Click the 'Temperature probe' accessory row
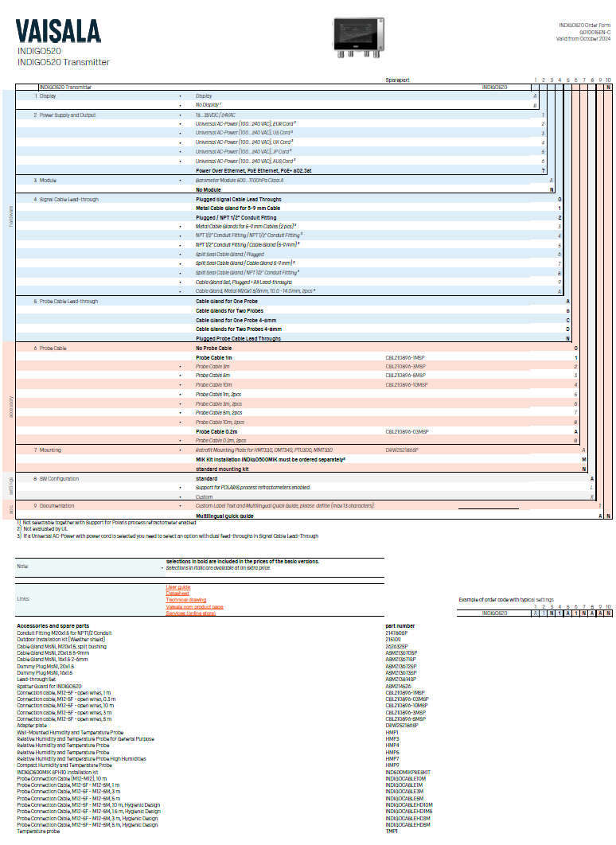 pos(37,831)
